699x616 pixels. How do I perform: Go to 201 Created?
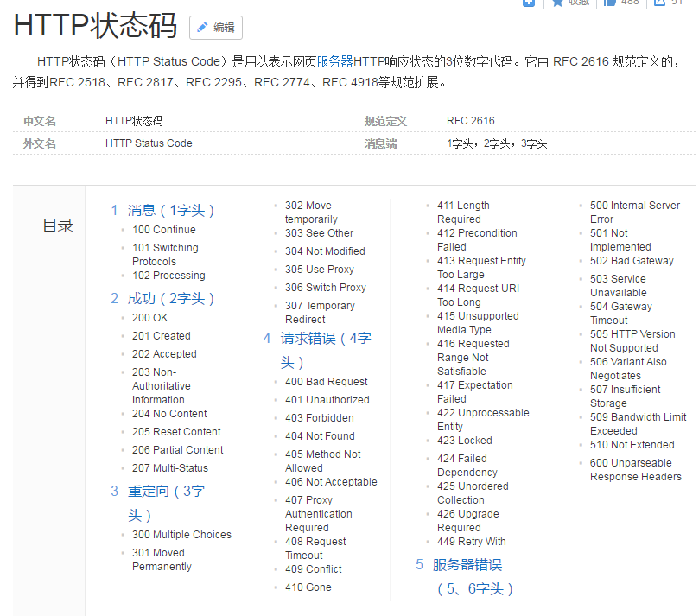click(x=161, y=336)
